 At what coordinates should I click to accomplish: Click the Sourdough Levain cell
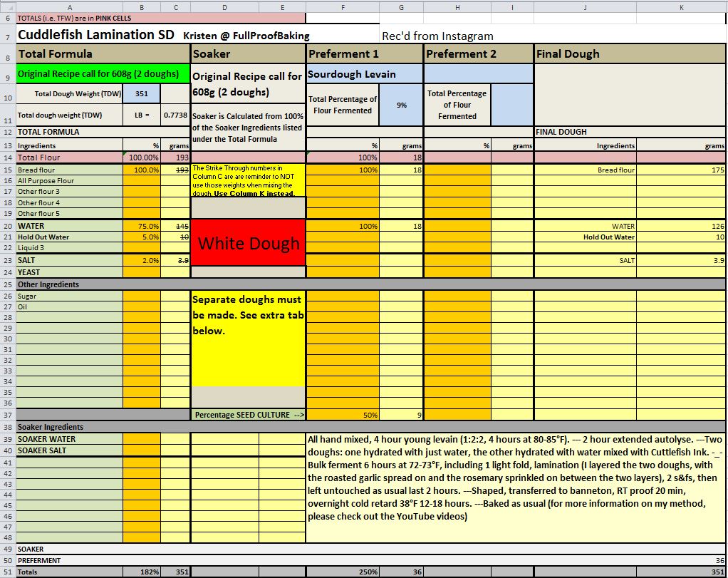[365, 74]
